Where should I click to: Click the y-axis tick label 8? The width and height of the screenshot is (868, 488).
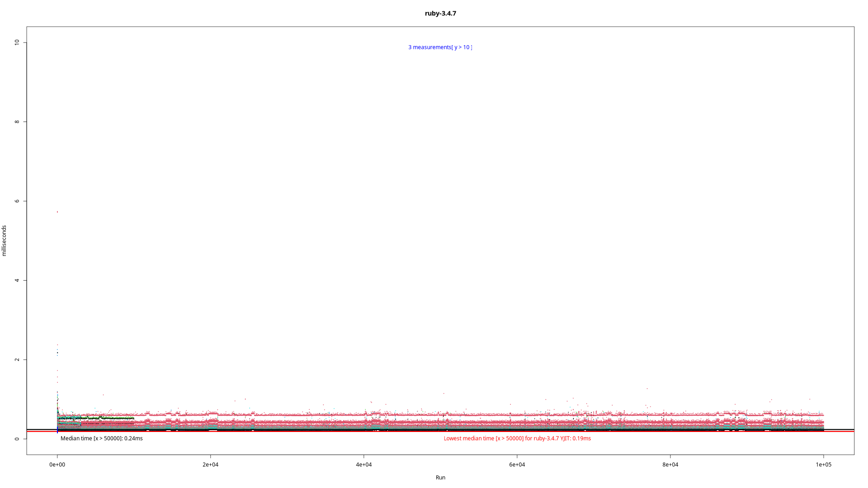[17, 122]
